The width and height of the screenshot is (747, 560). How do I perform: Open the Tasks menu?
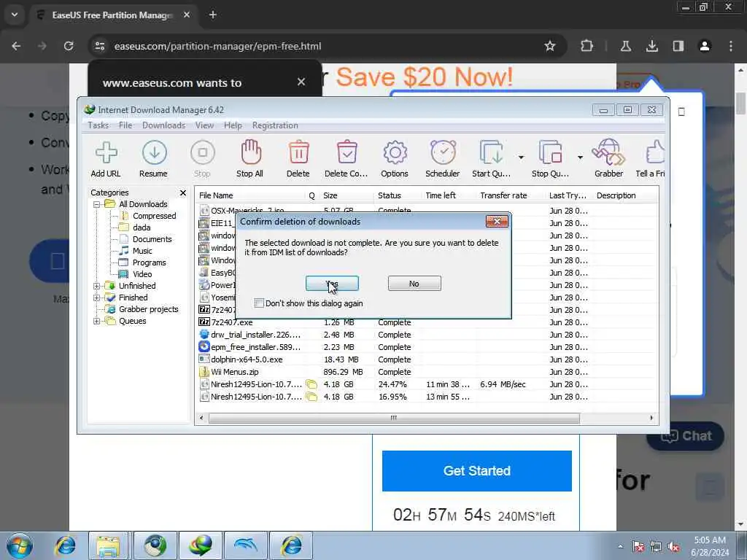point(98,125)
